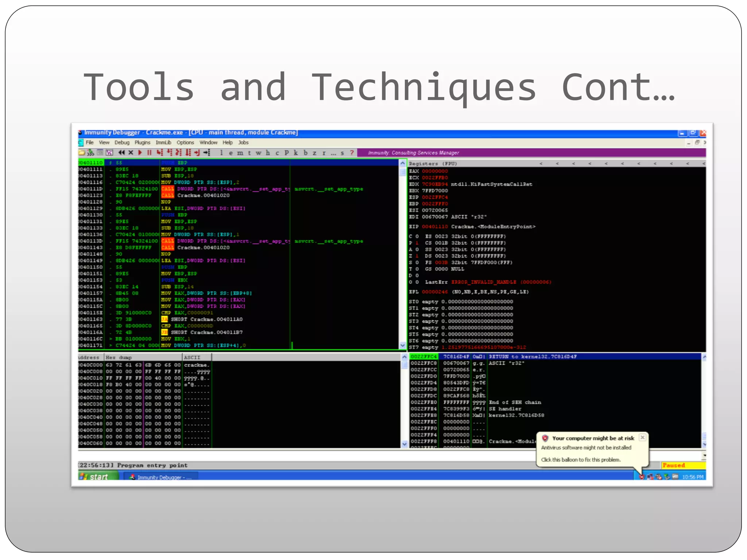Click the running-man attach icon in toolbar

click(90, 153)
